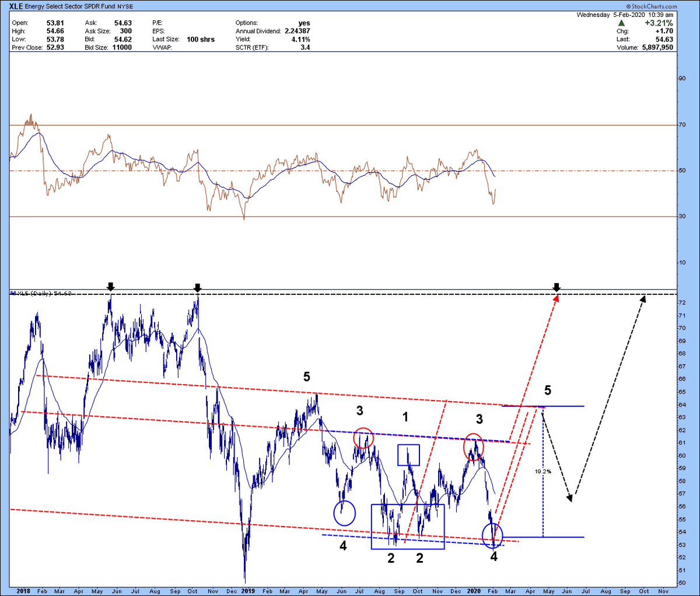Image resolution: width=700 pixels, height=596 pixels.
Task: Click the 72 label on the price axis
Action: [681, 302]
